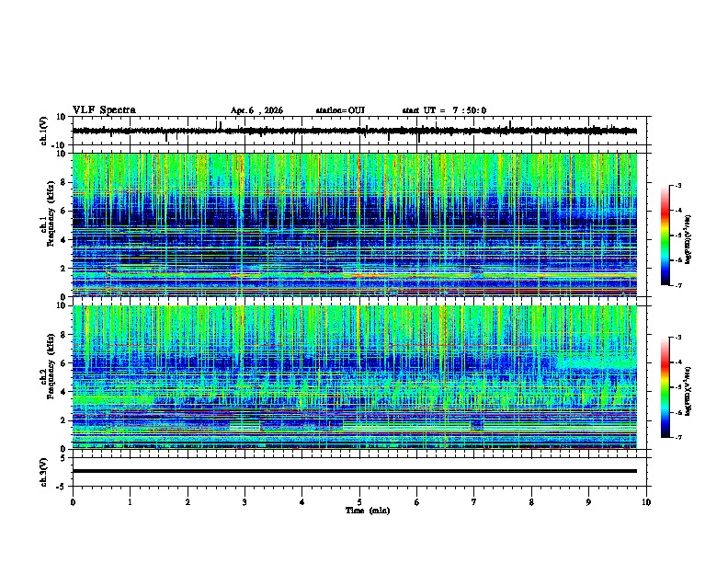Click the '0' tick on the time axis
Image resolution: width=728 pixels, height=563 pixels.
tap(73, 502)
